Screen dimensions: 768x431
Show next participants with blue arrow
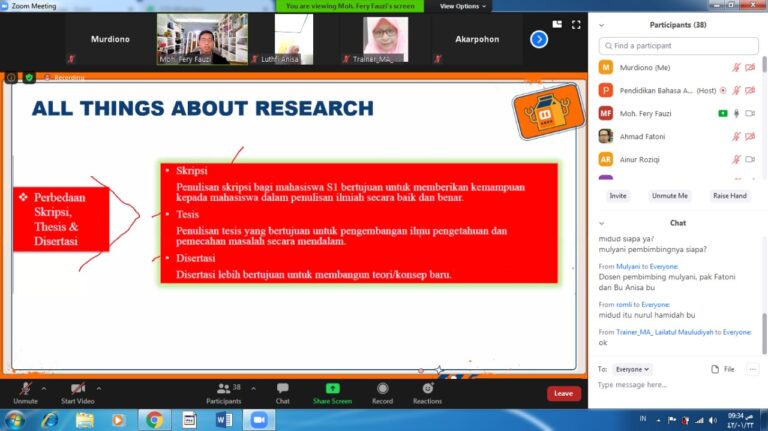539,39
